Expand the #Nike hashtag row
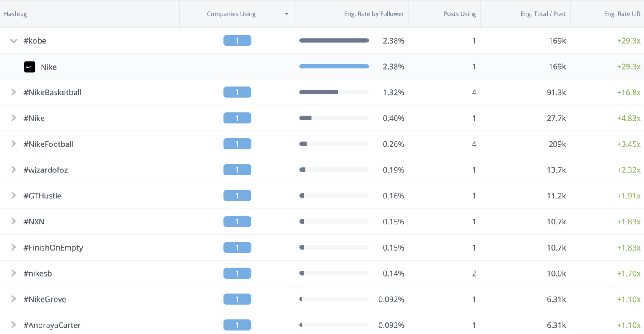Image resolution: width=644 pixels, height=334 pixels. (x=13, y=118)
